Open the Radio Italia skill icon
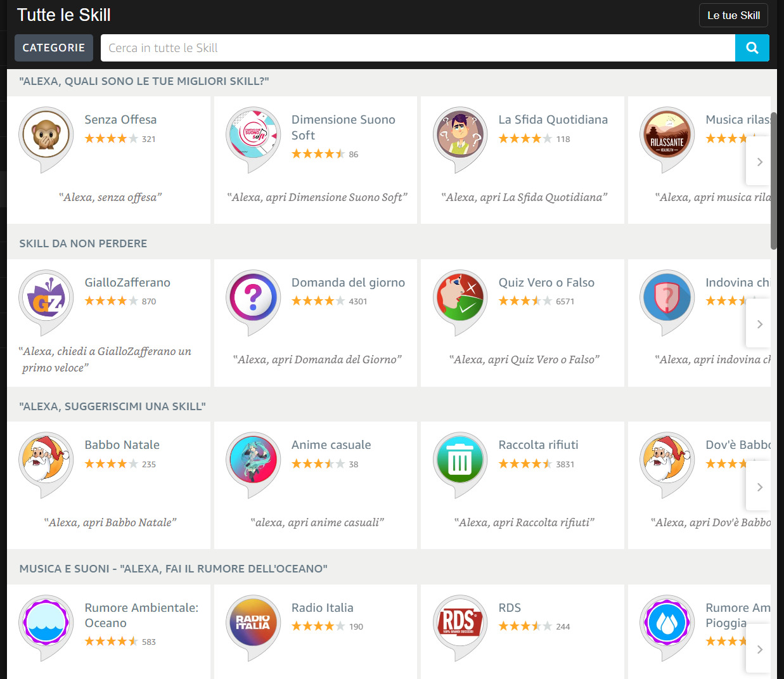 (x=254, y=626)
